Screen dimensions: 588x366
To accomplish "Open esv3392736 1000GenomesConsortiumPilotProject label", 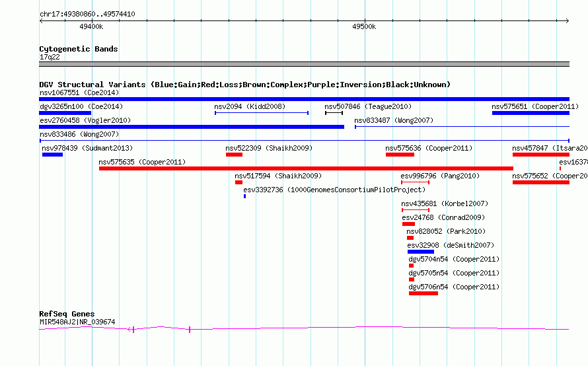I will tap(334, 190).
